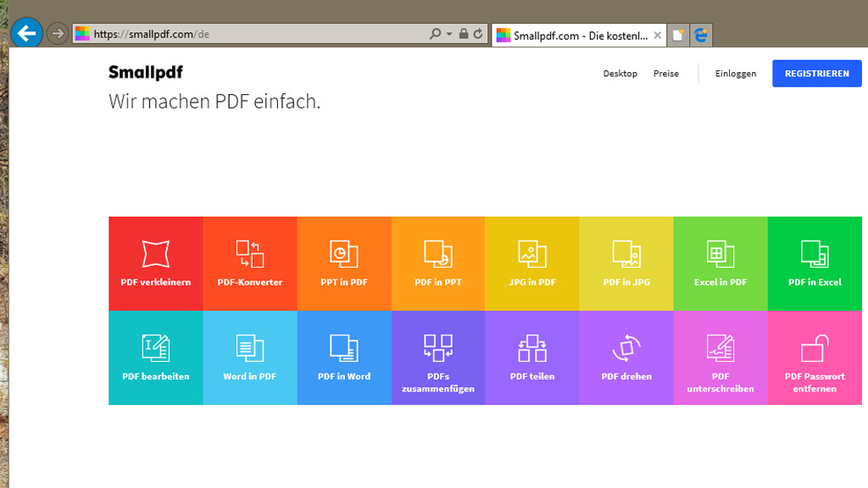Open the PPT in PDF converter
Screen dimensions: 868x488
[x=344, y=263]
